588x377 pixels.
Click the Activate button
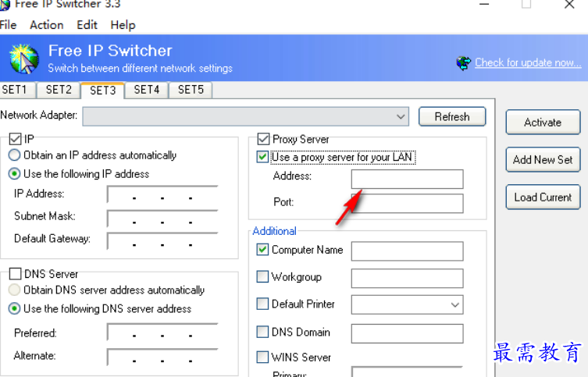coord(543,123)
